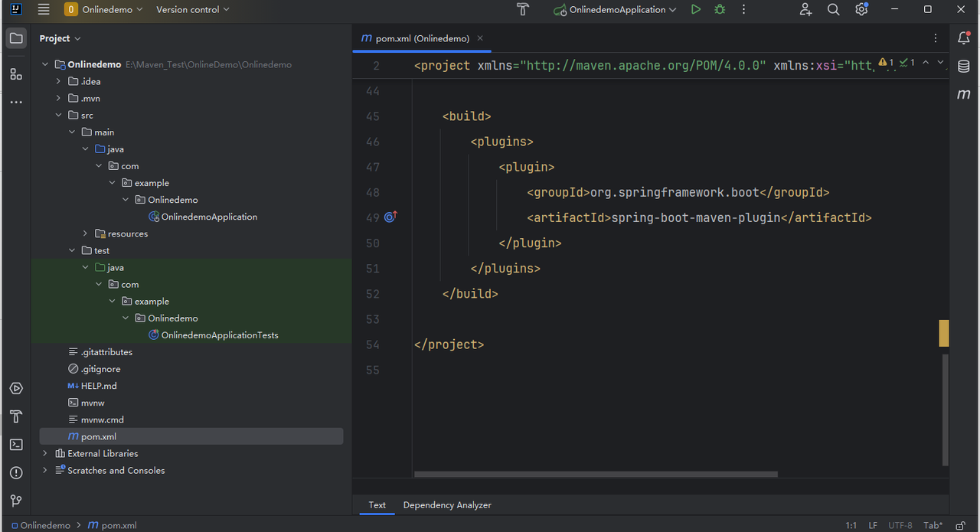The width and height of the screenshot is (980, 532).
Task: Close the pom.xml editor tab
Action: [480, 38]
